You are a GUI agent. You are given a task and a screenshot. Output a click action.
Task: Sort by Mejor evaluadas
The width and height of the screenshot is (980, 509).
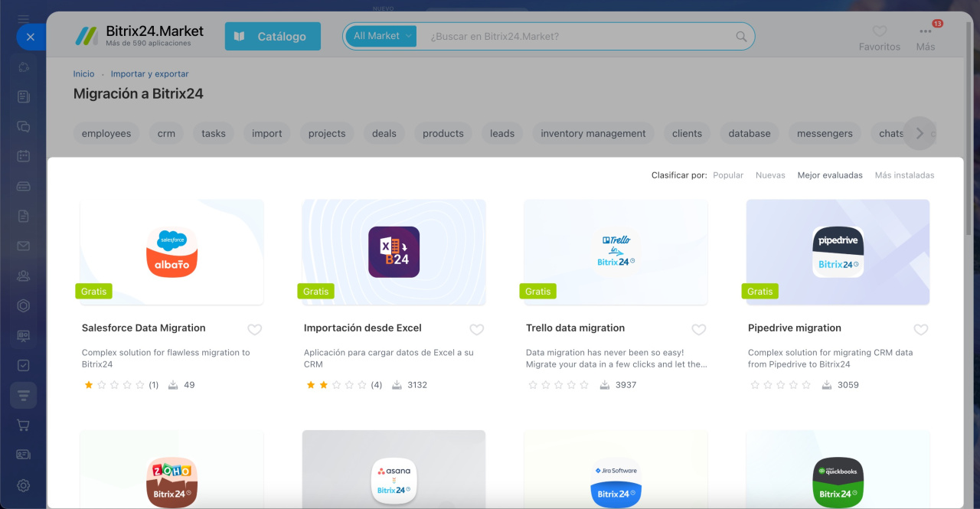click(x=830, y=175)
